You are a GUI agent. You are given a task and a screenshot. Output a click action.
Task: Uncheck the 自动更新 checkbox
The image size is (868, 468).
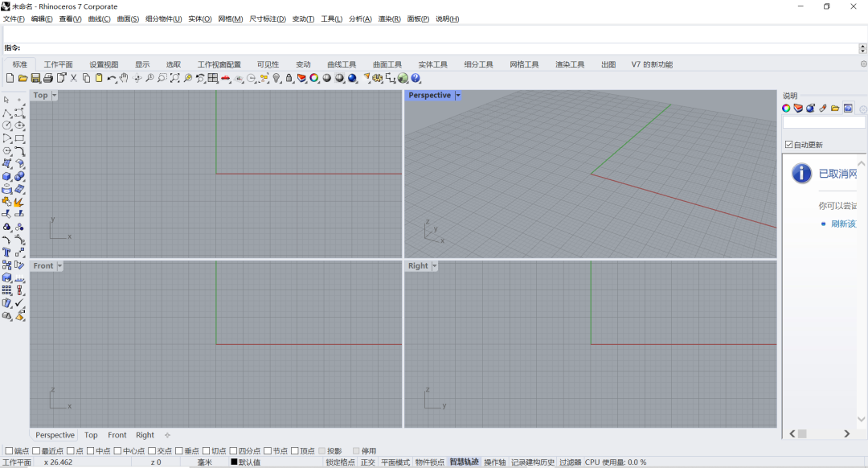pyautogui.click(x=789, y=145)
